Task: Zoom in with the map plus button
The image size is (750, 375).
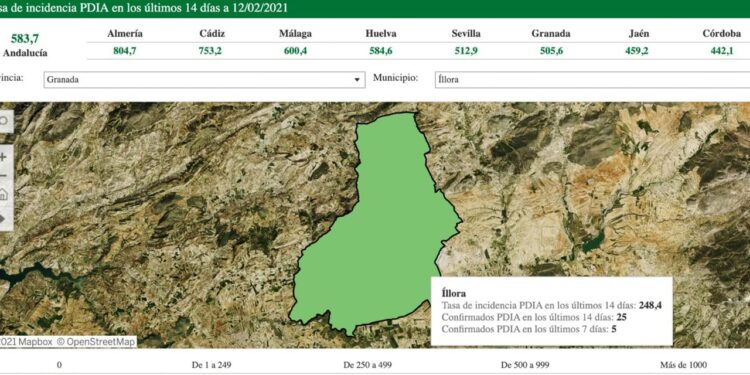Action: coord(4,157)
